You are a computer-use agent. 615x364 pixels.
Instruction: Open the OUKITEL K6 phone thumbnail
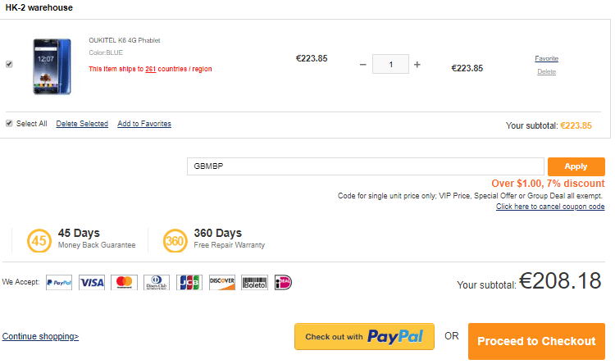point(52,63)
